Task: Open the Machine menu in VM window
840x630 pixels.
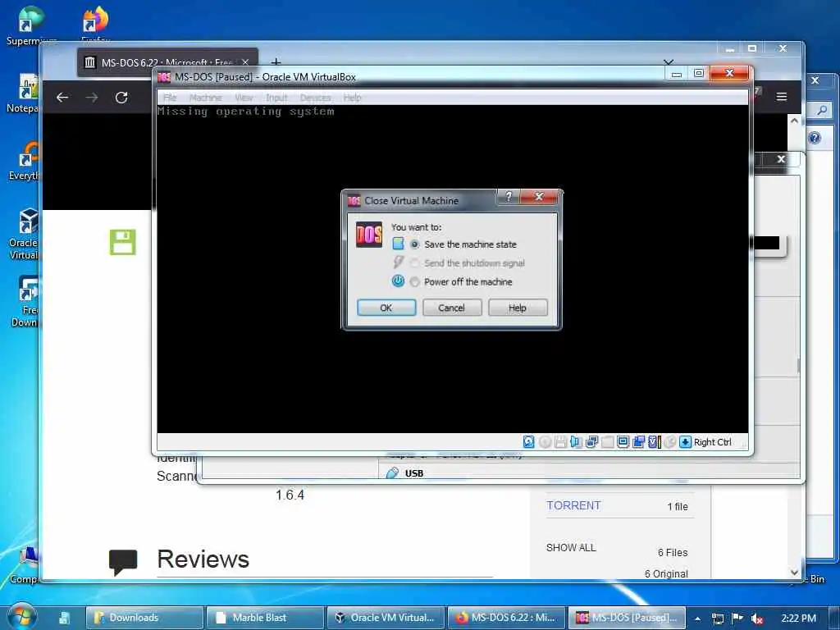Action: 206,98
